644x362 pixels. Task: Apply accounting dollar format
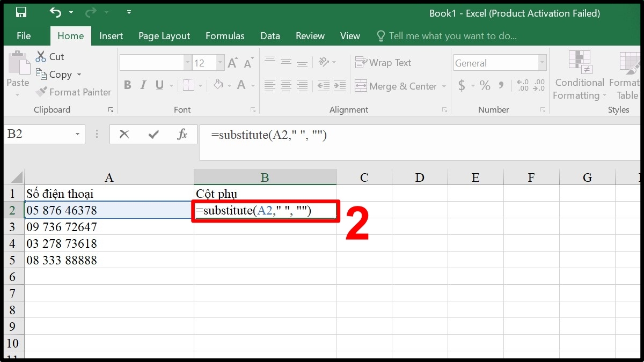pyautogui.click(x=462, y=85)
